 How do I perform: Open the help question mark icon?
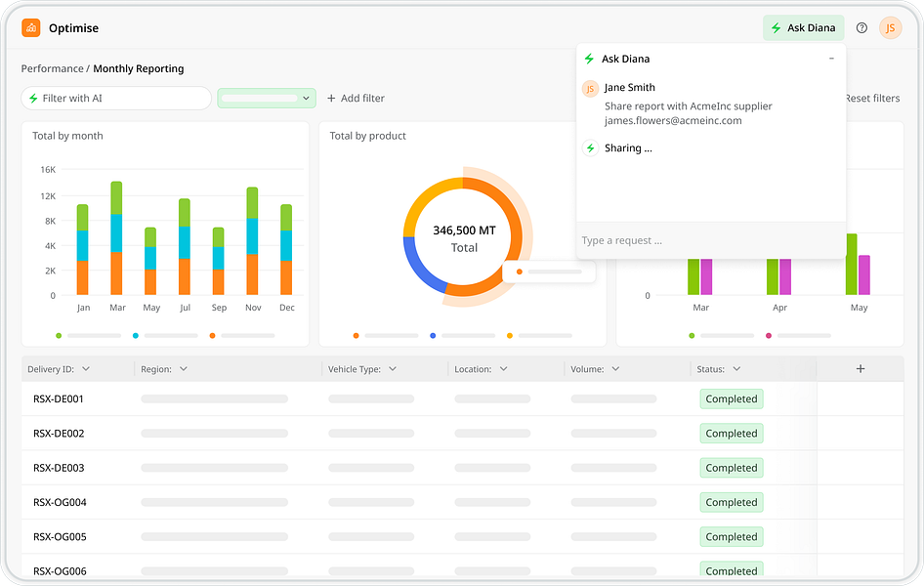pos(861,27)
